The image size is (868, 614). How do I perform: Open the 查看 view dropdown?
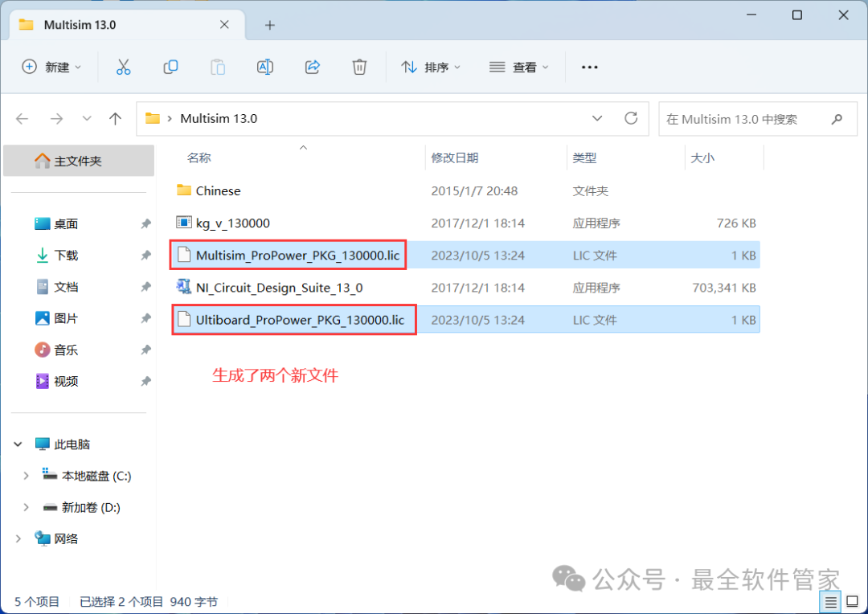pyautogui.click(x=518, y=67)
